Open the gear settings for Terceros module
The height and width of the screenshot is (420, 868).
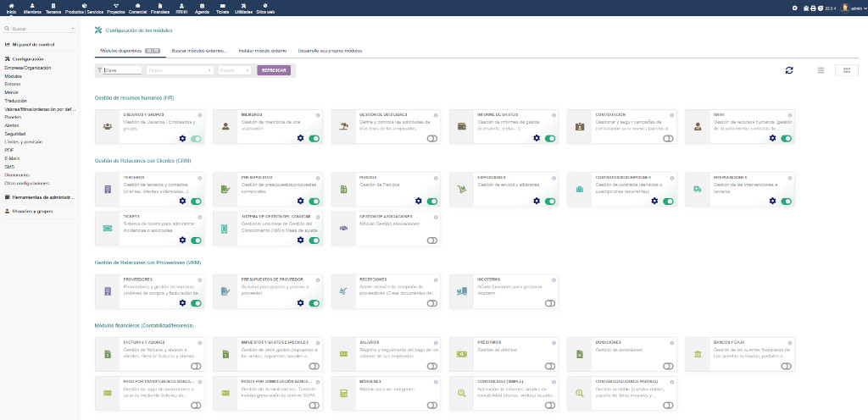click(182, 202)
